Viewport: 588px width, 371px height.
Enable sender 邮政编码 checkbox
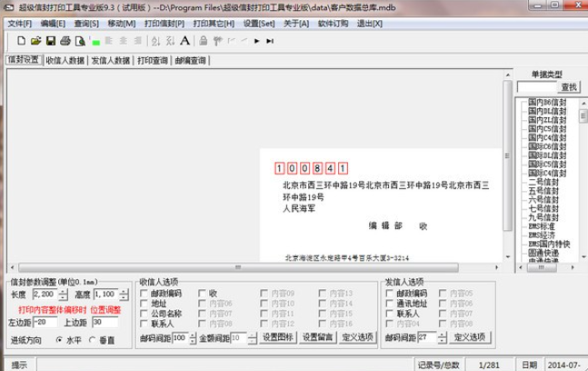pyautogui.click(x=389, y=293)
